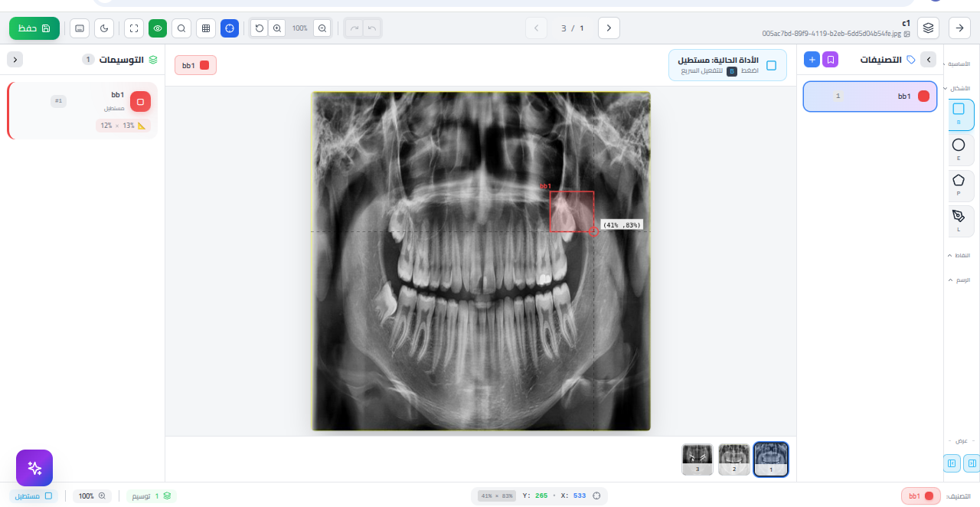
Task: Select the bb1 class in classes list
Action: click(x=870, y=96)
